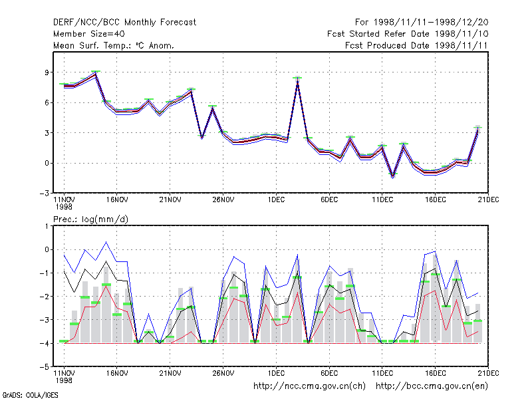Click the Member Size=40 label
This screenshot has width=532, height=399.
pos(89,34)
